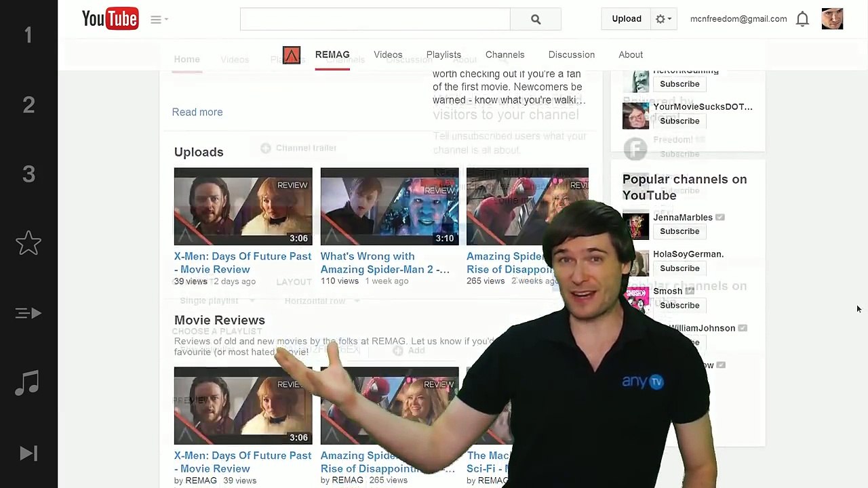
Task: Click the mcnfreedom@gmail.com account email
Action: click(738, 19)
